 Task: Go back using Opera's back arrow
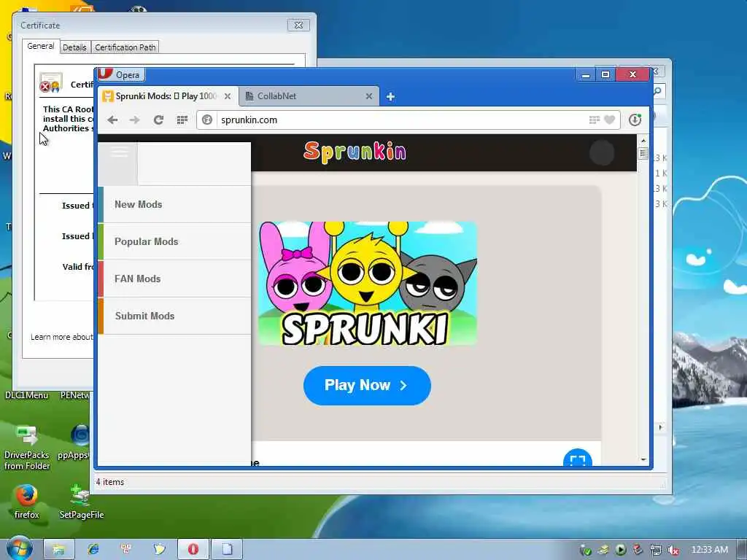[x=112, y=120]
